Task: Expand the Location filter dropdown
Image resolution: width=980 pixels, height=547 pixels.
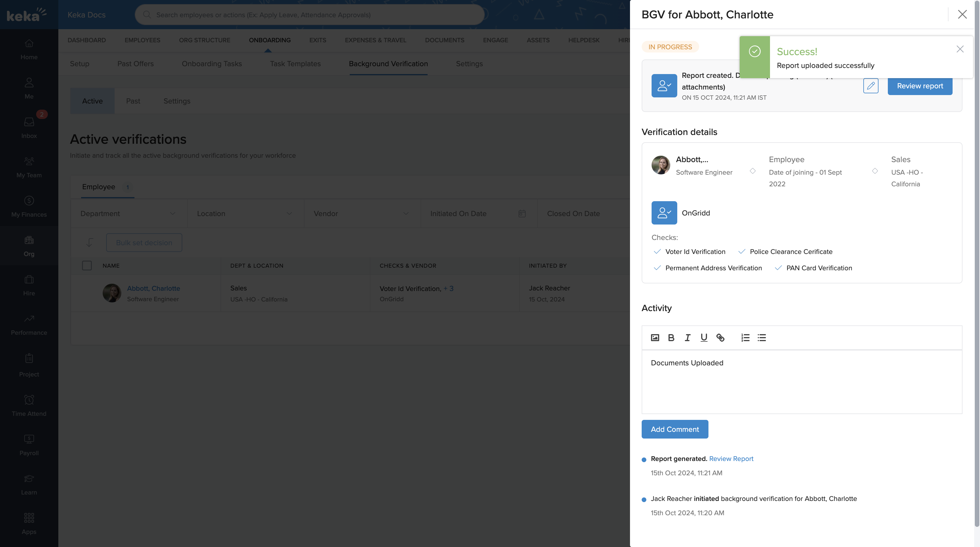Action: coord(245,213)
